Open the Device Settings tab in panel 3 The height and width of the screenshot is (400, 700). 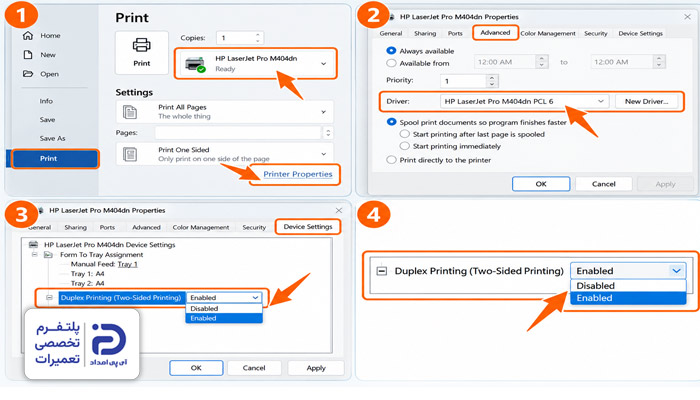point(308,227)
